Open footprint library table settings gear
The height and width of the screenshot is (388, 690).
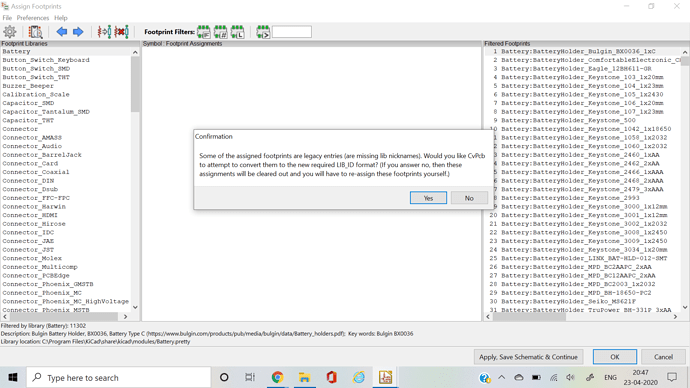pos(10,32)
